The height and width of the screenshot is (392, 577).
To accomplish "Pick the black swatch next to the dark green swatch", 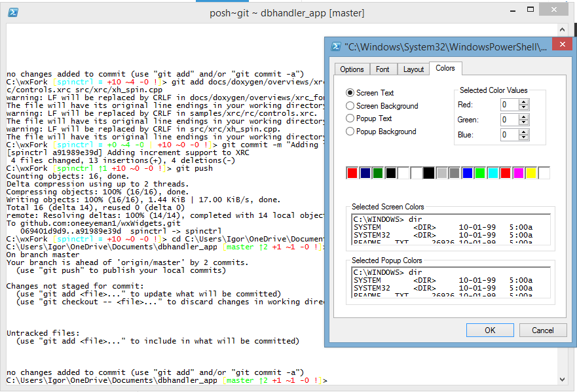I will pos(391,173).
